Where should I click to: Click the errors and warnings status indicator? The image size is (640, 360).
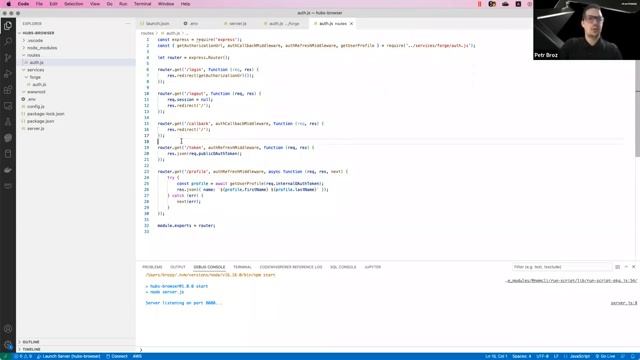[23, 356]
